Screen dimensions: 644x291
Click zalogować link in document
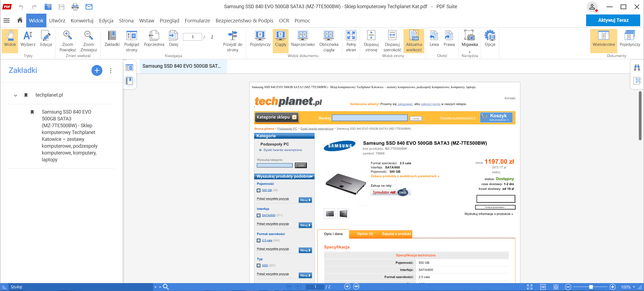pyautogui.click(x=405, y=104)
